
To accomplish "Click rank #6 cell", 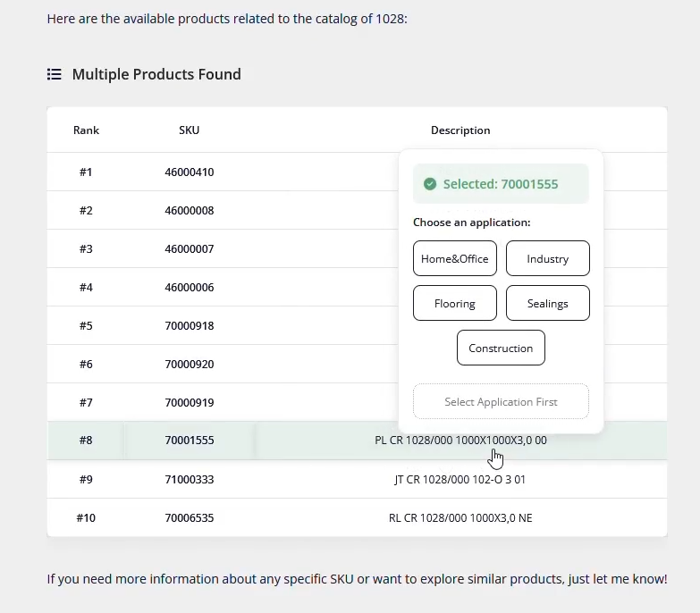I will coord(86,364).
